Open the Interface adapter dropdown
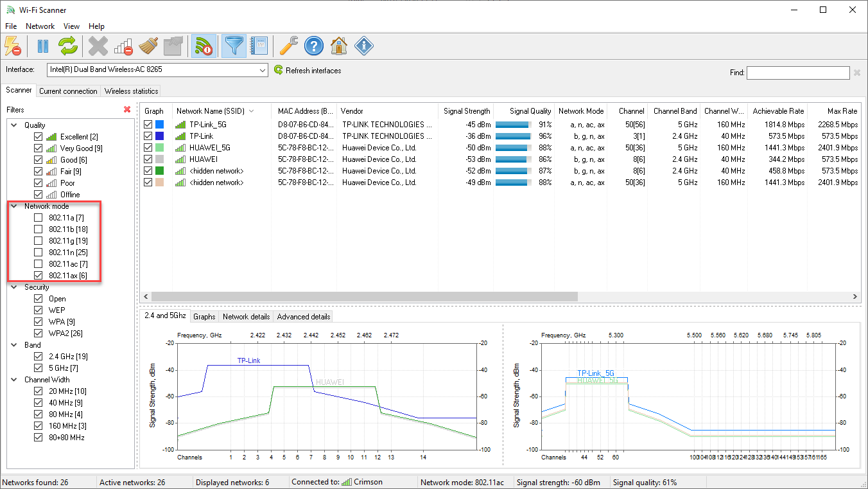The image size is (868, 489). [263, 70]
